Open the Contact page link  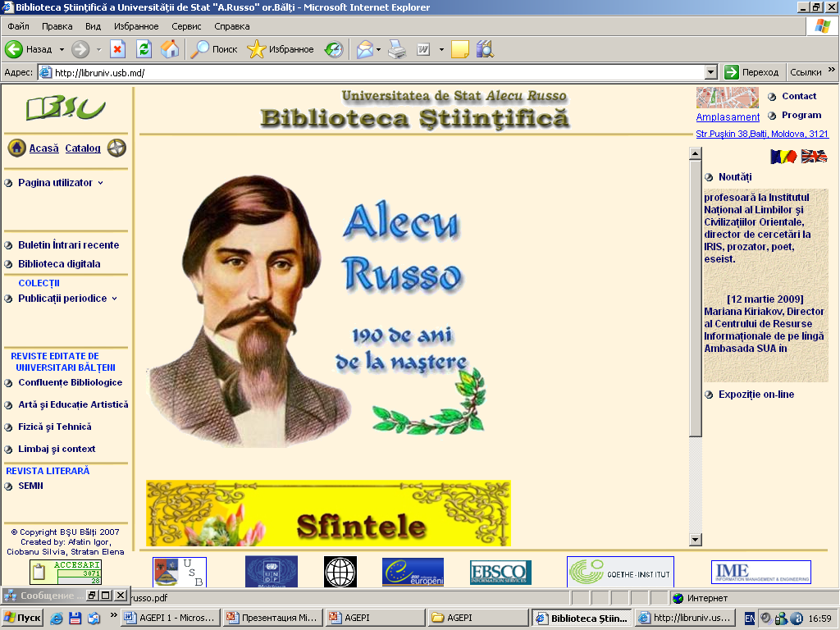(x=799, y=96)
